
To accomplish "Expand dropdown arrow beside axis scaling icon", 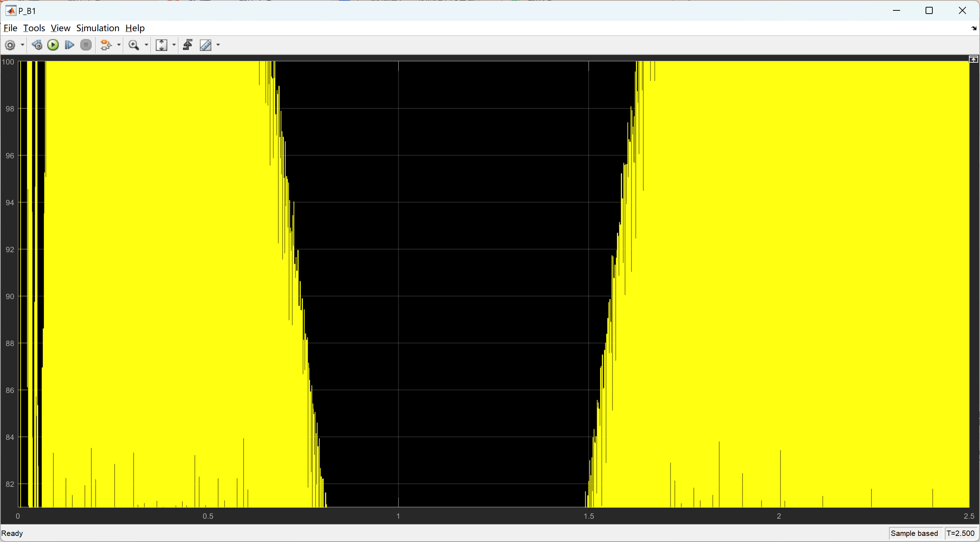I will [174, 45].
